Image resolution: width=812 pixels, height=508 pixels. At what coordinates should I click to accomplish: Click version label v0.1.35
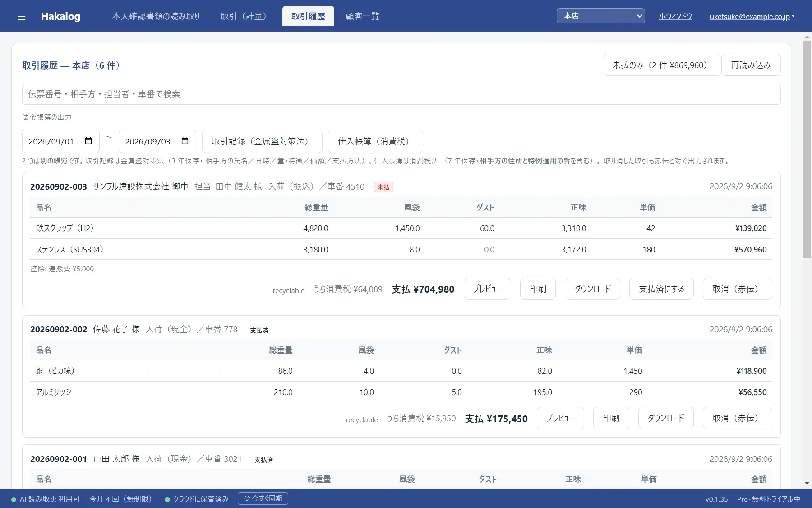[716, 499]
